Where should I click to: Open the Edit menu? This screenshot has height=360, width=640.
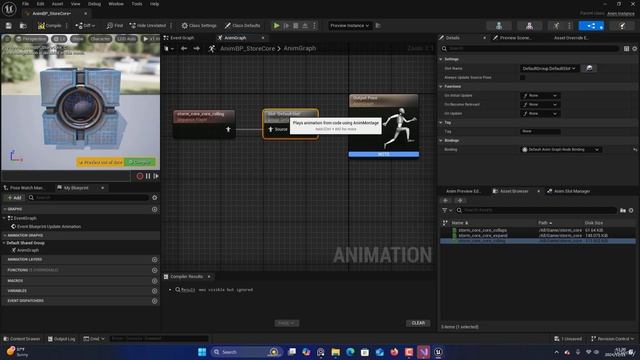tap(40, 4)
